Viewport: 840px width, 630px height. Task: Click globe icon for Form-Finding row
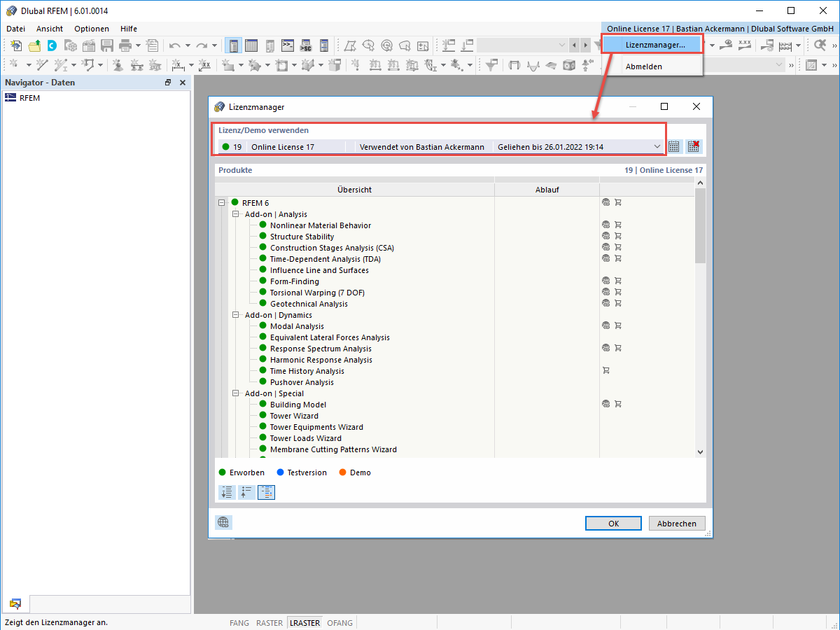click(x=606, y=281)
